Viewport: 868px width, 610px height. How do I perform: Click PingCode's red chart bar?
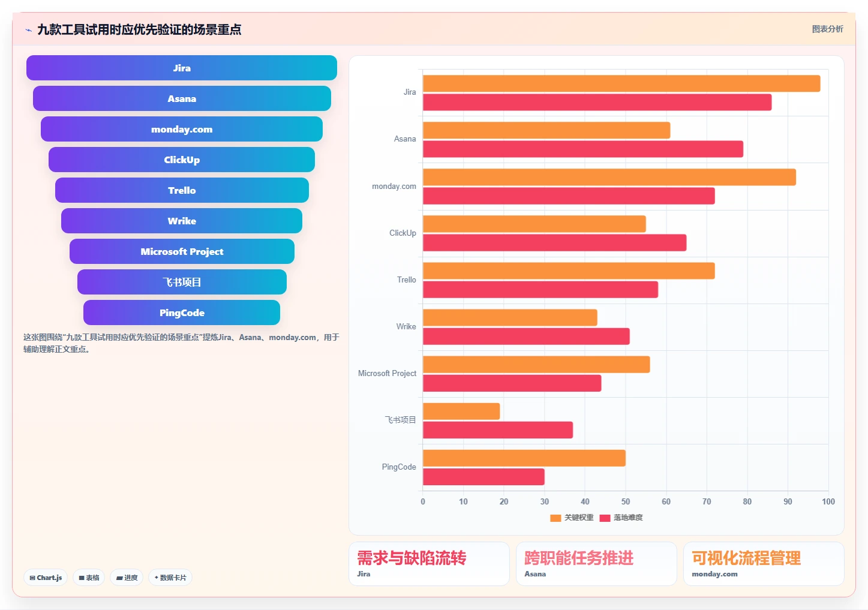coord(483,477)
